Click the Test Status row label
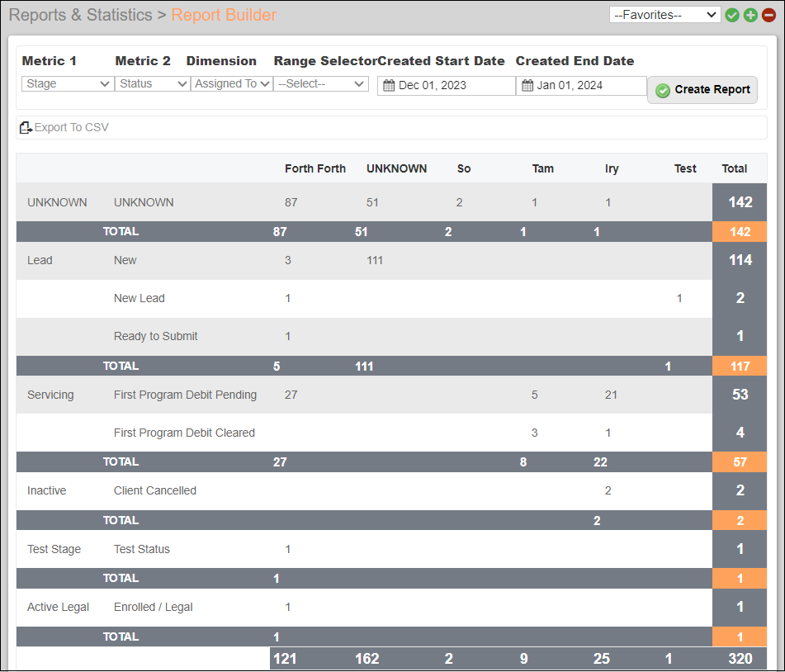 tap(142, 549)
